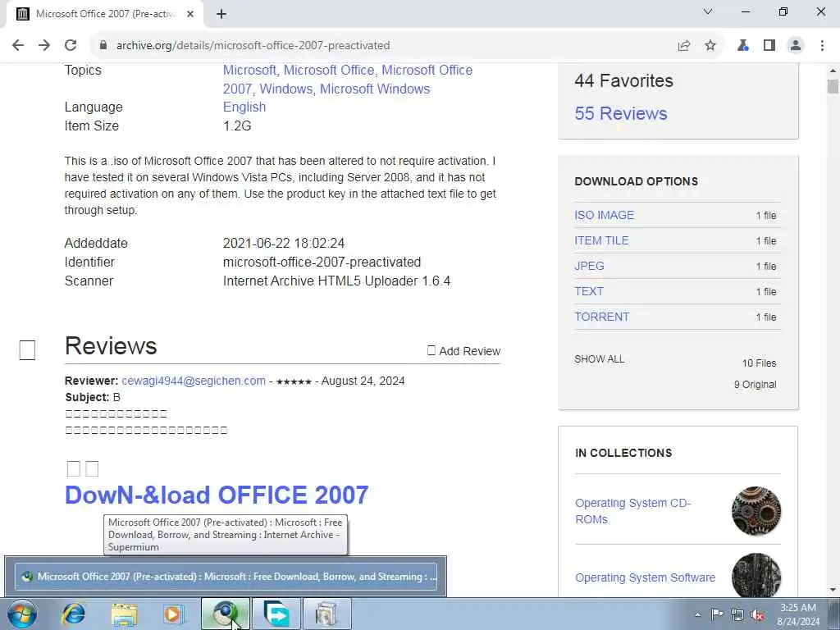Reload the archive.org page
This screenshot has width=840, height=630.
[71, 46]
